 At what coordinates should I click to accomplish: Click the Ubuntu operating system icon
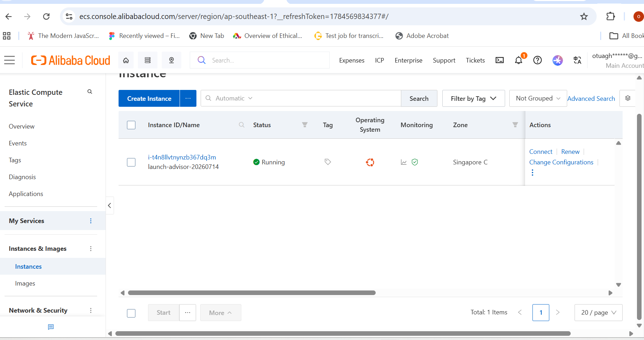(370, 162)
